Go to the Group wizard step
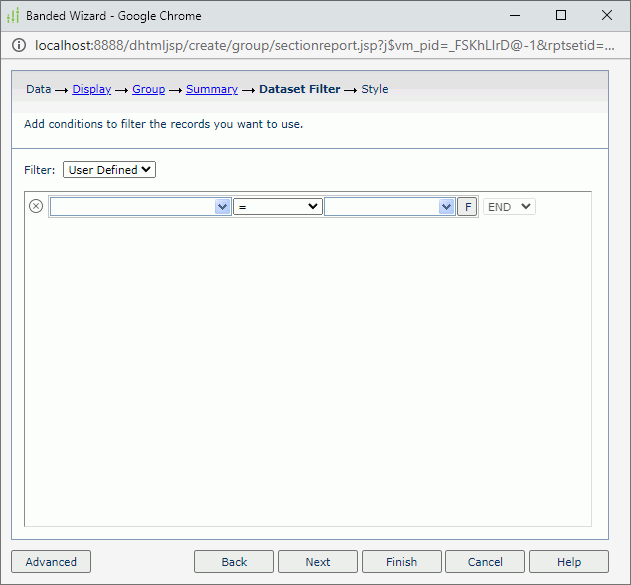This screenshot has height=585, width=631. click(148, 89)
